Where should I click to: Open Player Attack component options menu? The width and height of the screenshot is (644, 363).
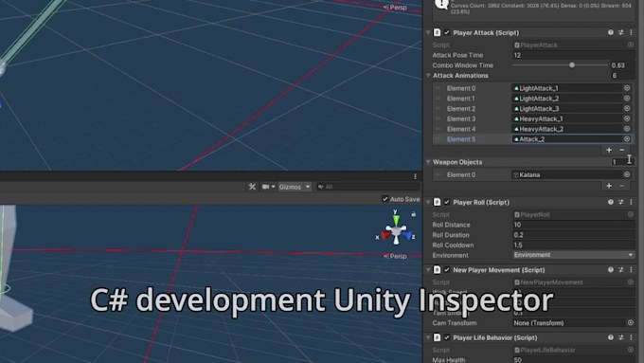(x=631, y=32)
